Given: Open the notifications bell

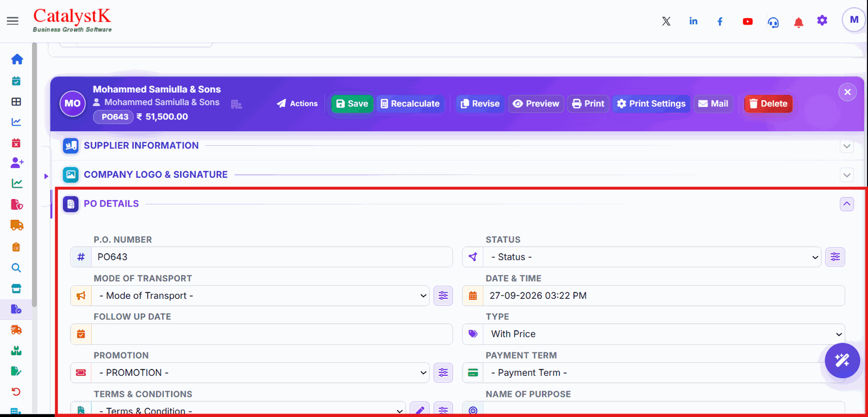Looking at the screenshot, I should point(799,22).
